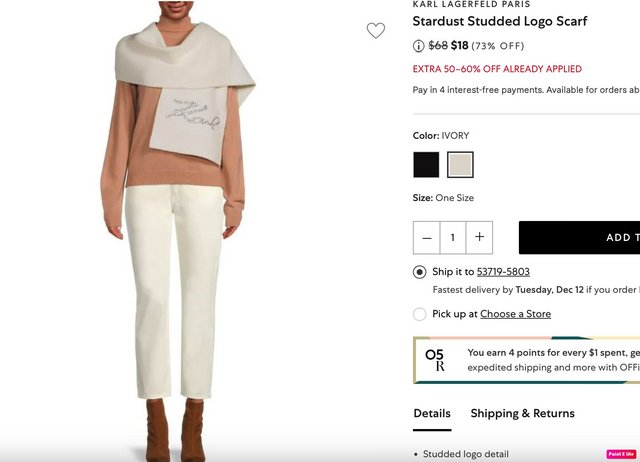Choose the Ship it to radio option

pos(420,272)
